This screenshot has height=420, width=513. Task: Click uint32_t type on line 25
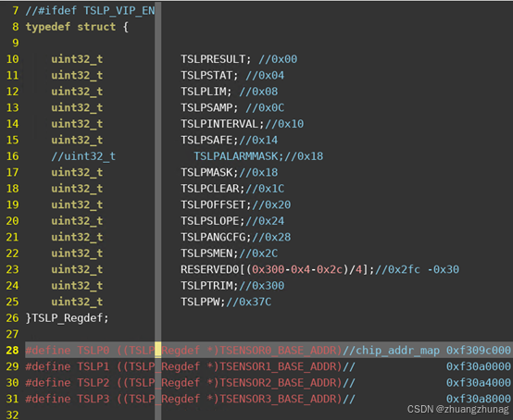click(x=77, y=302)
